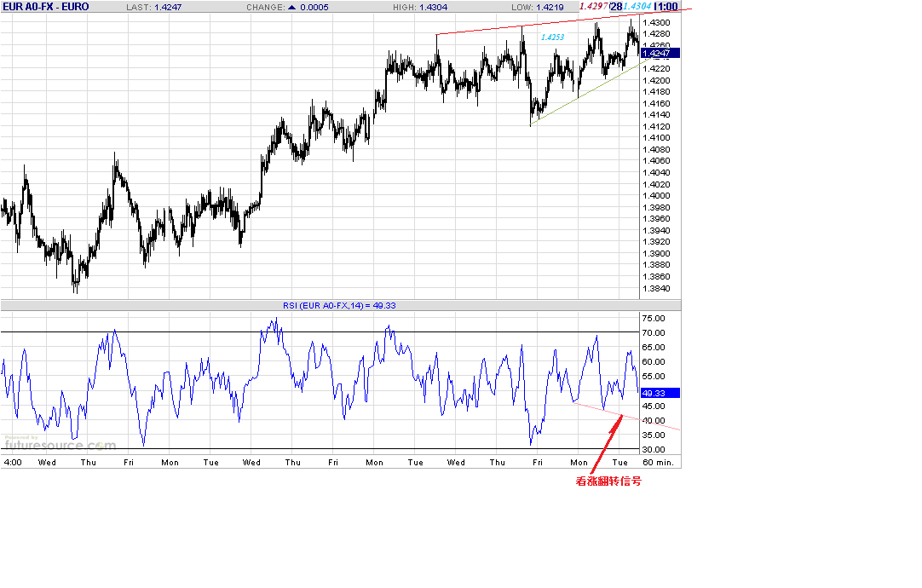
Task: Click the 1.3980 price axis label
Action: (x=656, y=208)
